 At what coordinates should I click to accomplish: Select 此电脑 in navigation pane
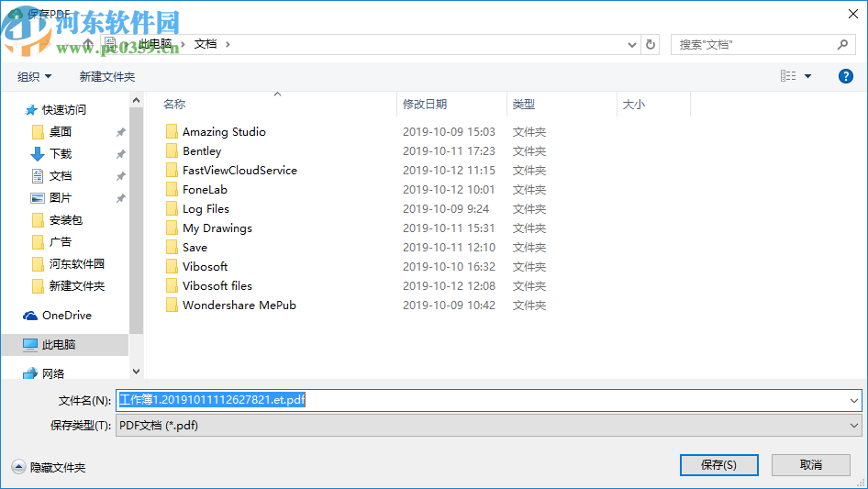[x=59, y=344]
